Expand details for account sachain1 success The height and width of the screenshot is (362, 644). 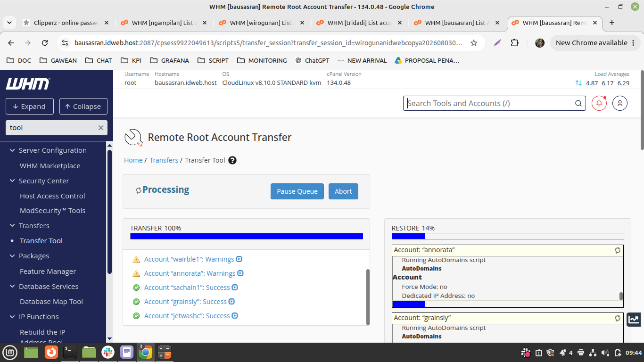pyautogui.click(x=235, y=288)
